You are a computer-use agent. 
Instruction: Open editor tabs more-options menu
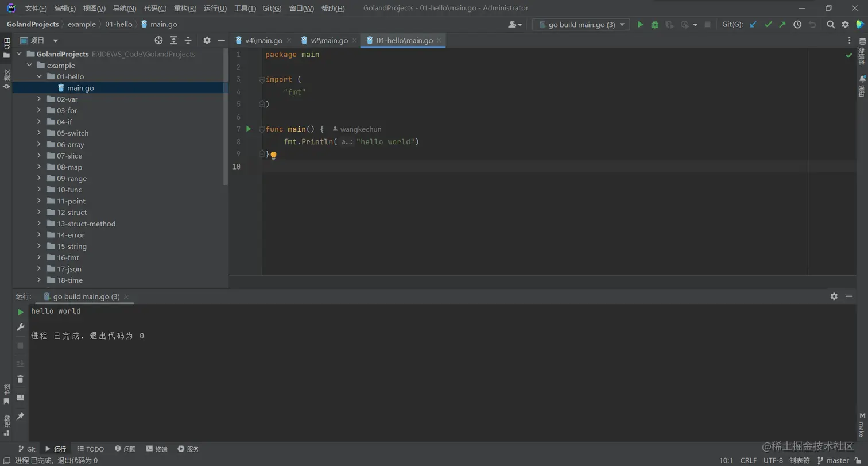point(850,40)
